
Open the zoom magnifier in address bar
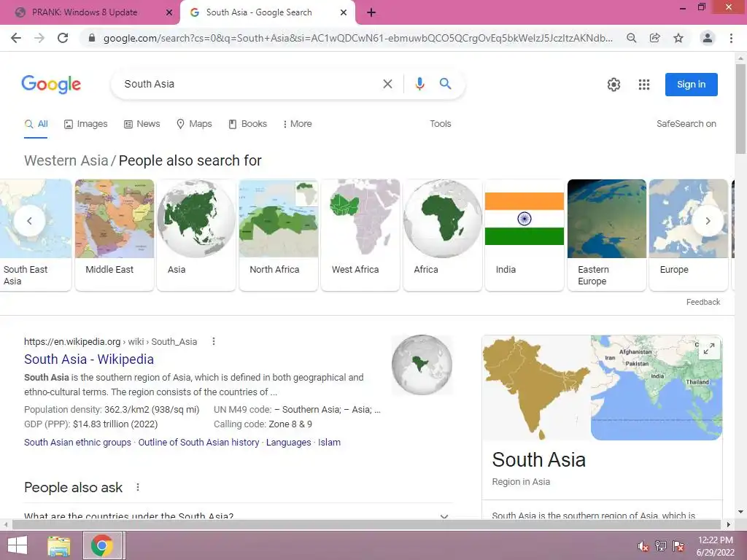point(631,38)
